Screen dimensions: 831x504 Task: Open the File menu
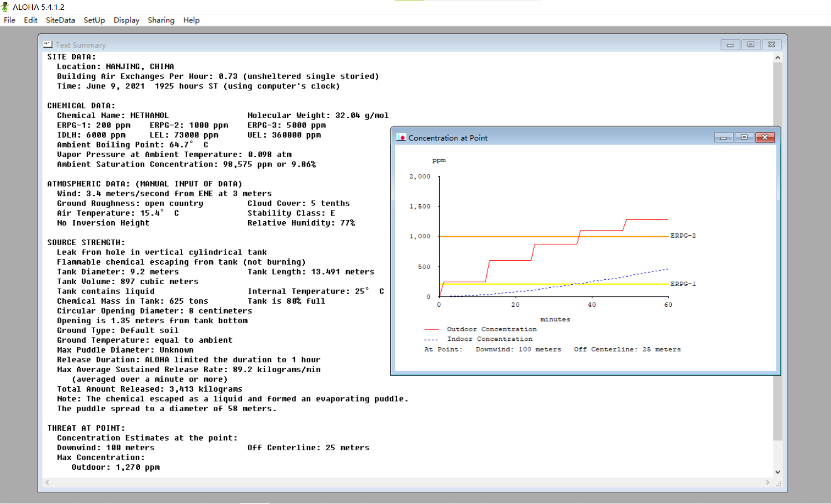click(9, 20)
